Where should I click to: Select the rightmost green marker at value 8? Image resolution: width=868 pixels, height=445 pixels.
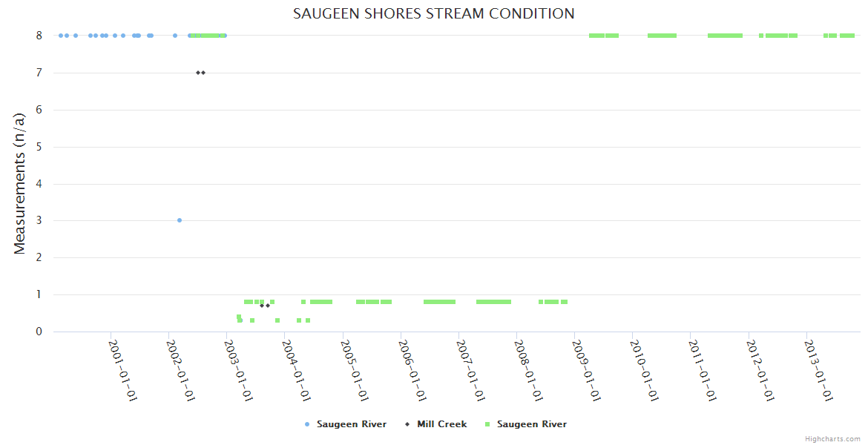click(852, 36)
